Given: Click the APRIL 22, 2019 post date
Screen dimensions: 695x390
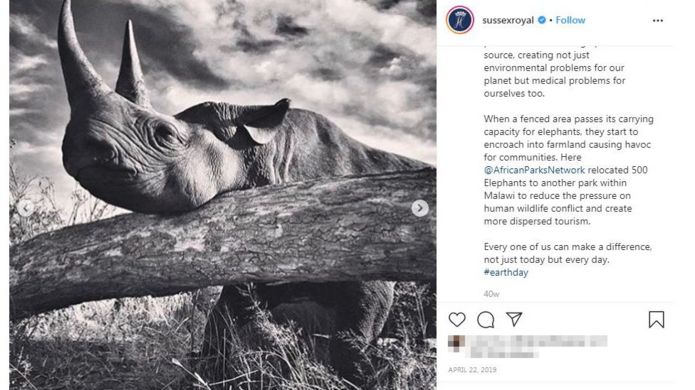Looking at the screenshot, I should coord(472,370).
